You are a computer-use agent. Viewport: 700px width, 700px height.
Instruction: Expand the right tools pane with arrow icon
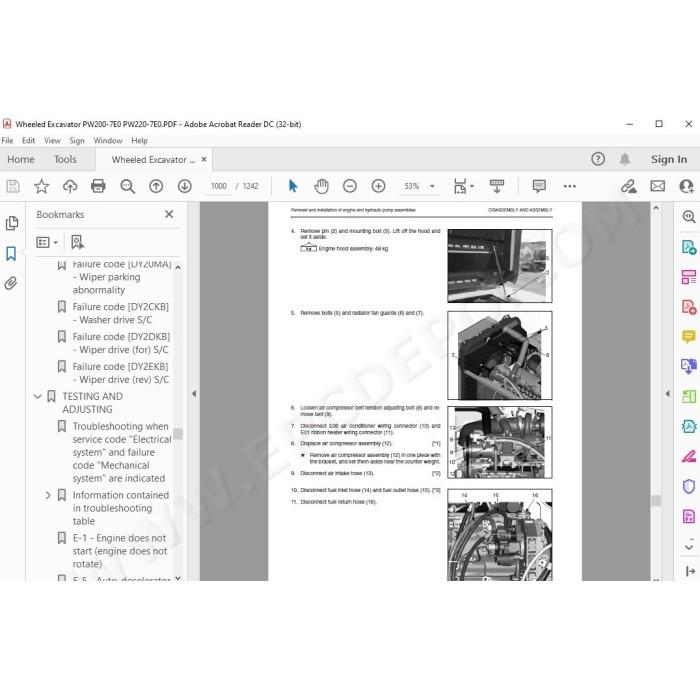pos(690,571)
